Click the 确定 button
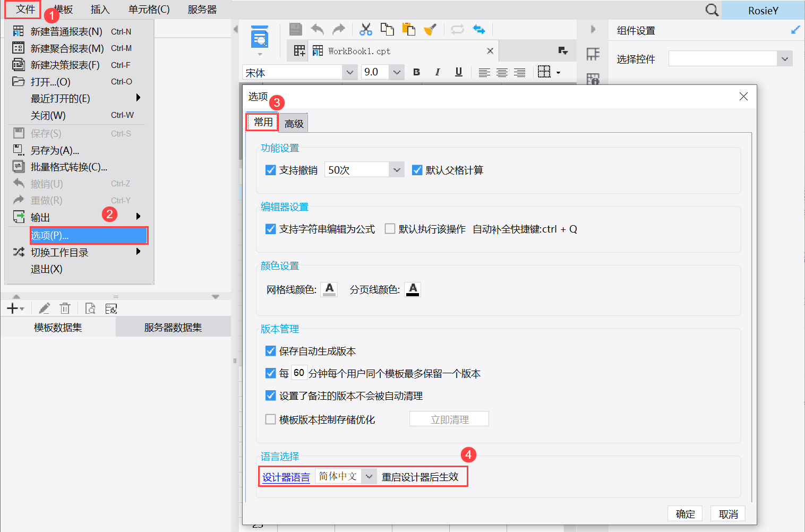This screenshot has height=532, width=805. pos(685,513)
